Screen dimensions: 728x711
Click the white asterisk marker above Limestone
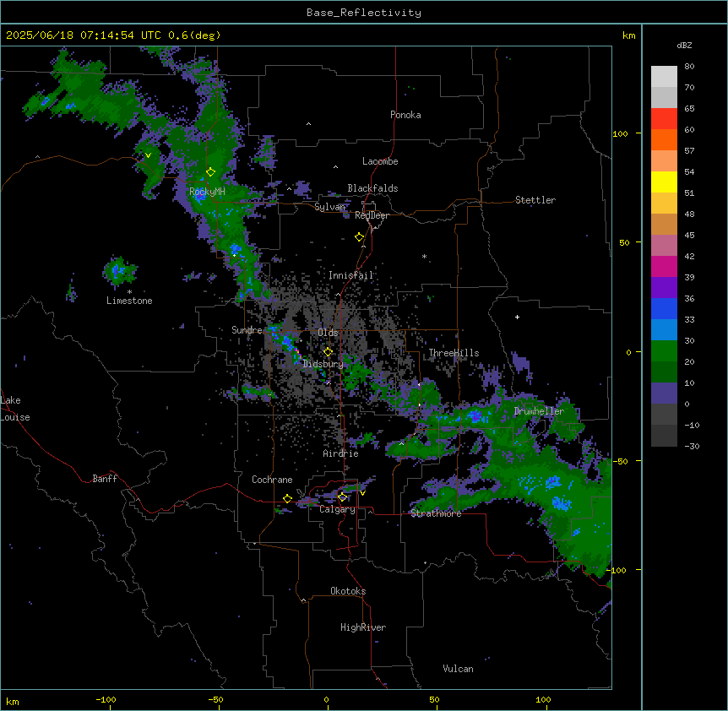click(129, 292)
